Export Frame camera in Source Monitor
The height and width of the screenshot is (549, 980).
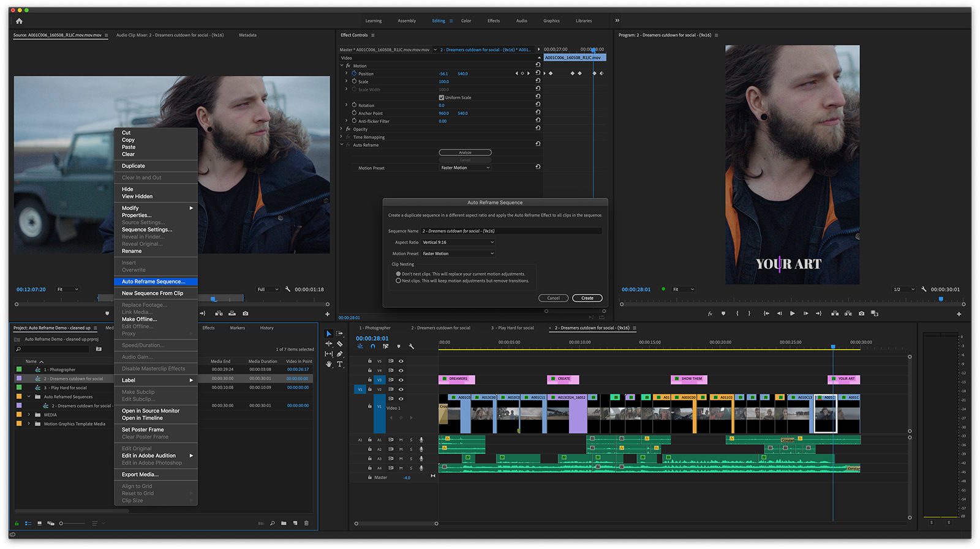[x=246, y=313]
